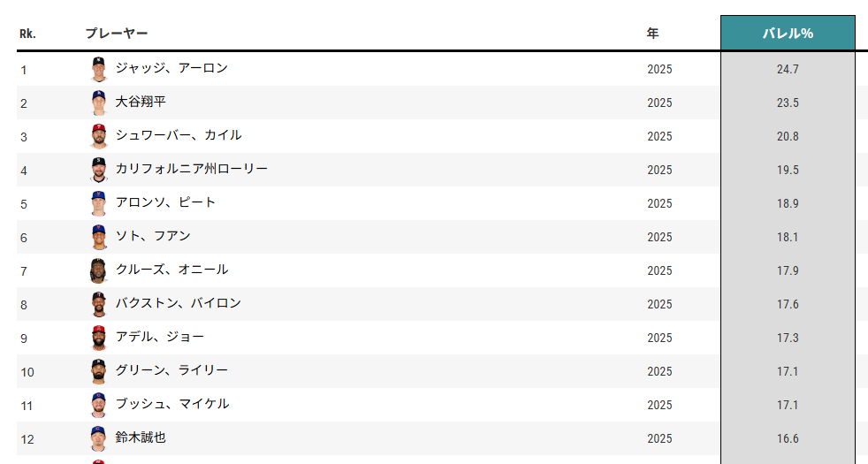Click 2025 year cell for 鈴木誠也
This screenshot has height=464, width=868.
659,438
